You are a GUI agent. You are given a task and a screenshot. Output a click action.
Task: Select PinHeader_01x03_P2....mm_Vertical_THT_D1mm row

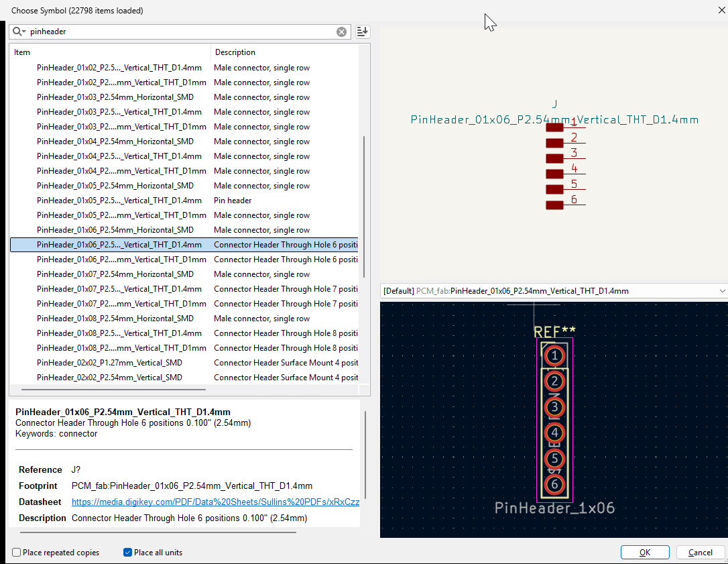tap(184, 127)
